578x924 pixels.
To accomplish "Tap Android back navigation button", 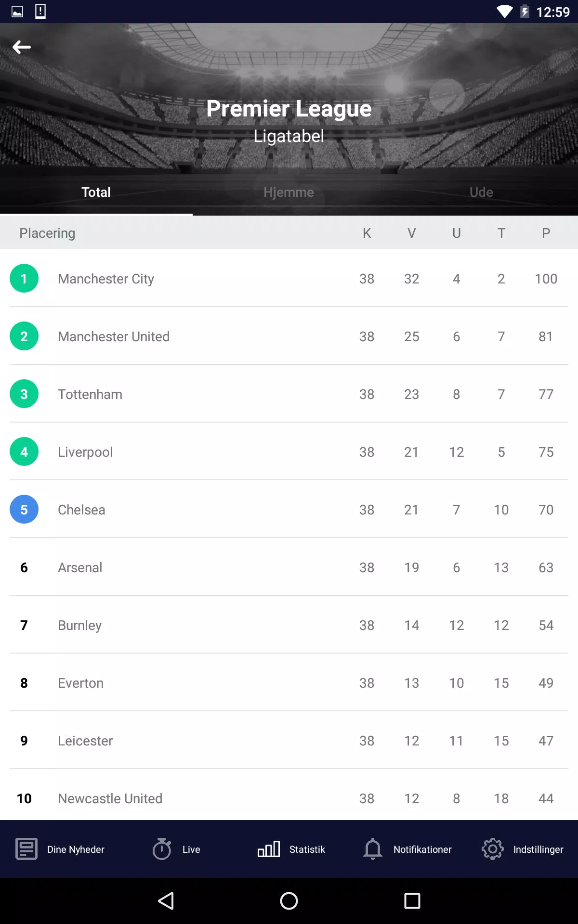I will (166, 901).
